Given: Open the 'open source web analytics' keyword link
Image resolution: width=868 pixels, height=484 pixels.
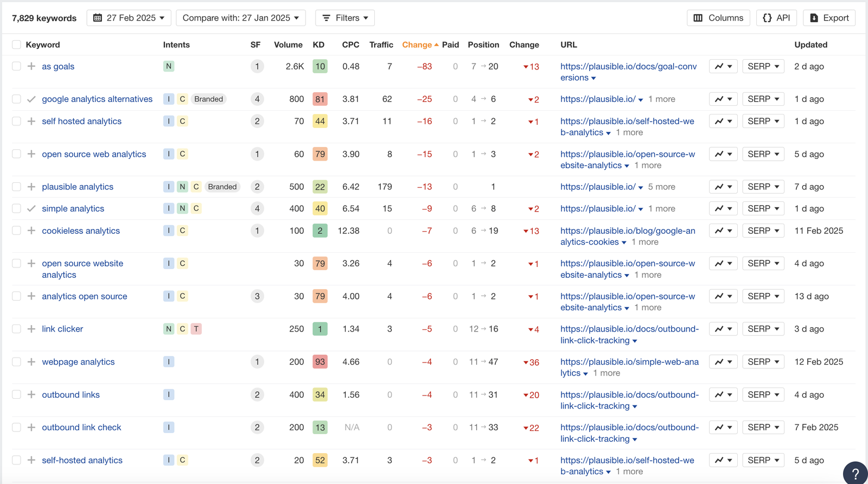Looking at the screenshot, I should click(x=94, y=154).
